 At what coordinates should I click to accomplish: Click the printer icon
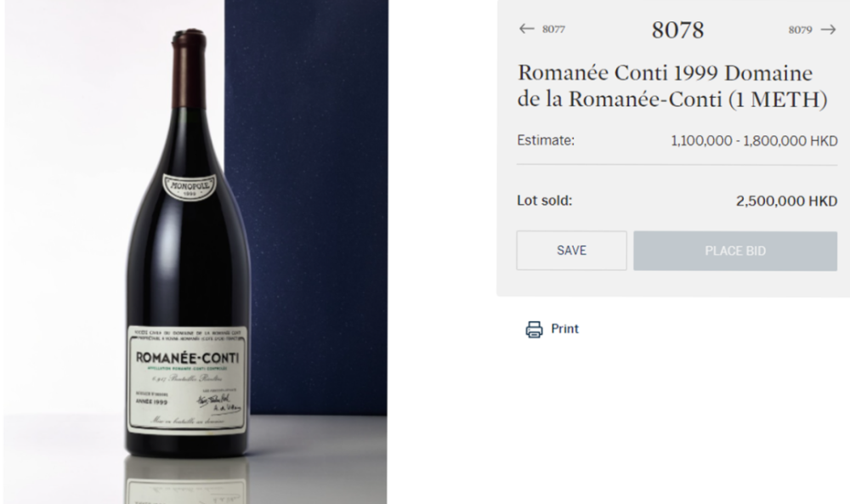click(x=534, y=329)
